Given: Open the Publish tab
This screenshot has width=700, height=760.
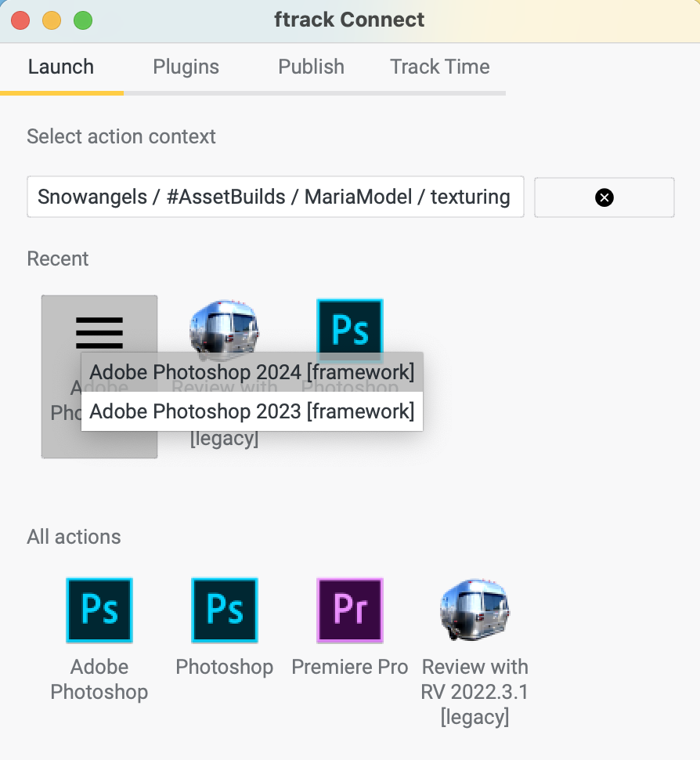Looking at the screenshot, I should tap(311, 67).
